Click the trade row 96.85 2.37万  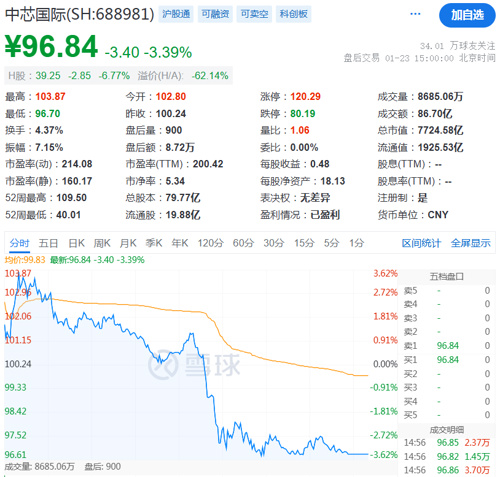point(447,443)
